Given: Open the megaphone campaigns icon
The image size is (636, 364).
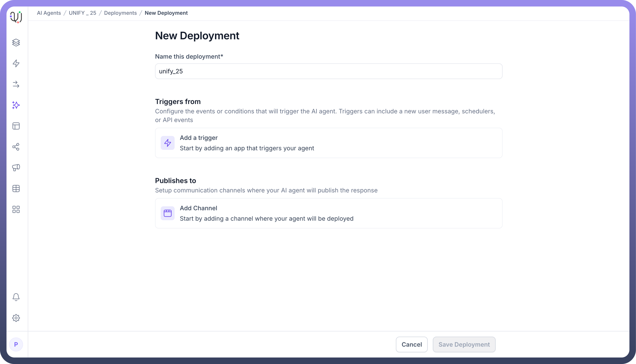Looking at the screenshot, I should coord(16,168).
